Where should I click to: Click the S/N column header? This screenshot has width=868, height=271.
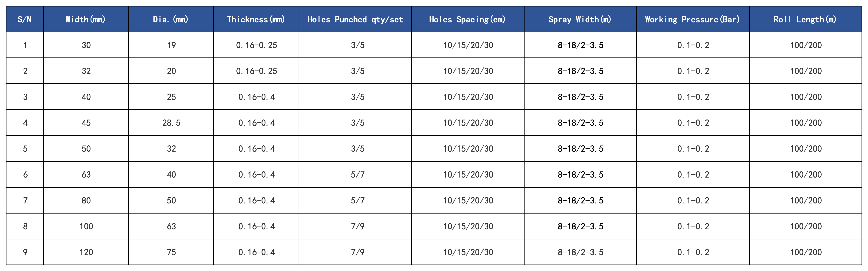(x=25, y=19)
